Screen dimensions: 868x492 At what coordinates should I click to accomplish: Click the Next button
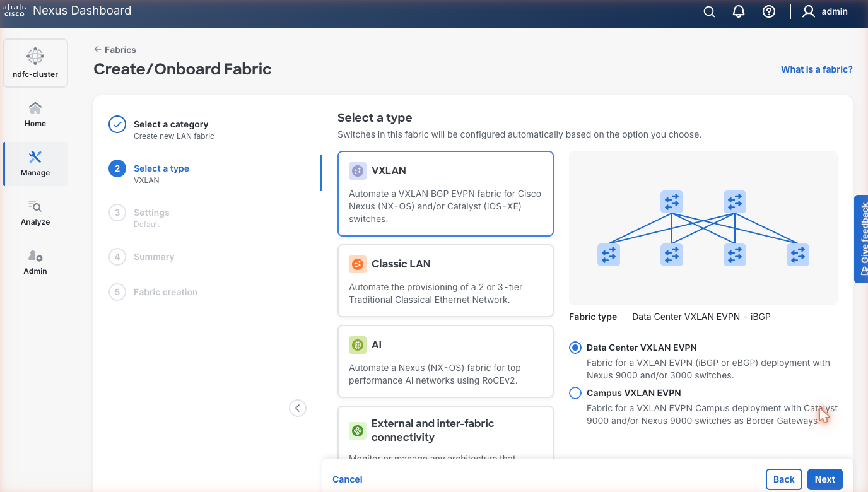coord(825,479)
